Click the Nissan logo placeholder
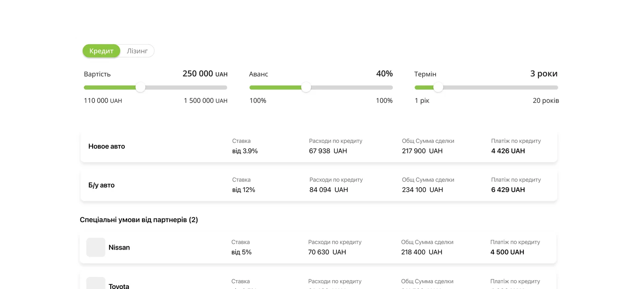The height and width of the screenshot is (289, 644). [x=96, y=247]
